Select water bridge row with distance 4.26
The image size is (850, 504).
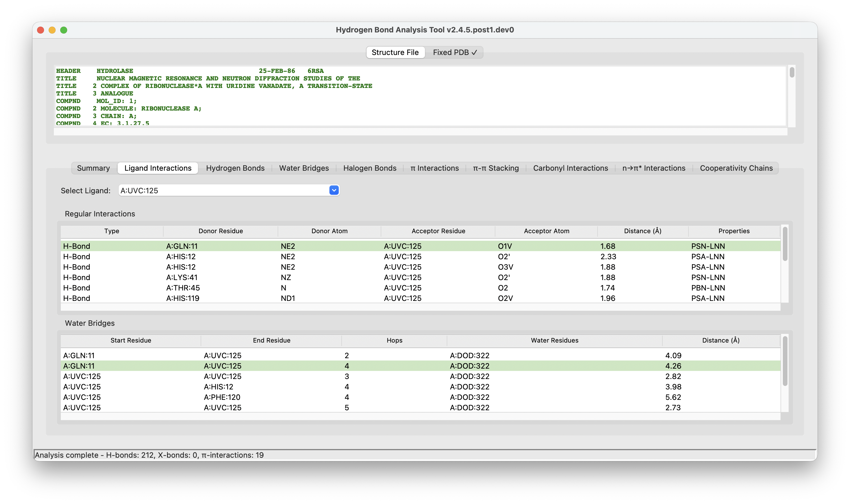tap(421, 366)
